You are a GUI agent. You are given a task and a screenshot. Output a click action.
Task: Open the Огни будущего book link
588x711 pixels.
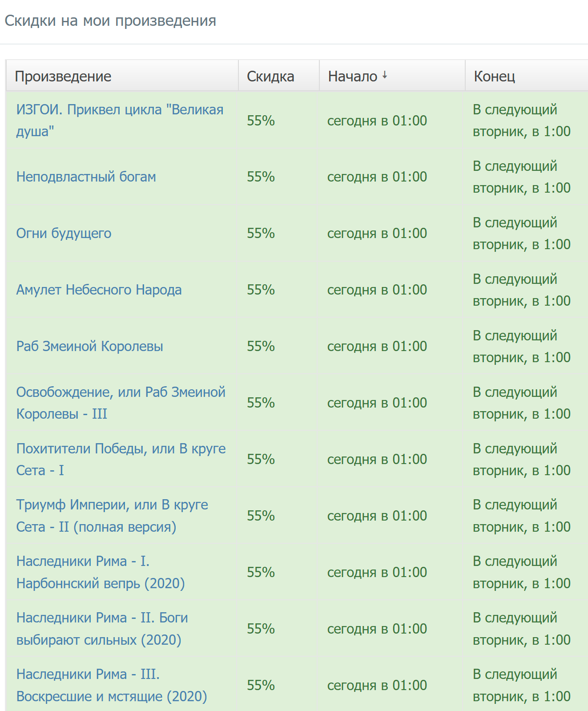(x=64, y=233)
